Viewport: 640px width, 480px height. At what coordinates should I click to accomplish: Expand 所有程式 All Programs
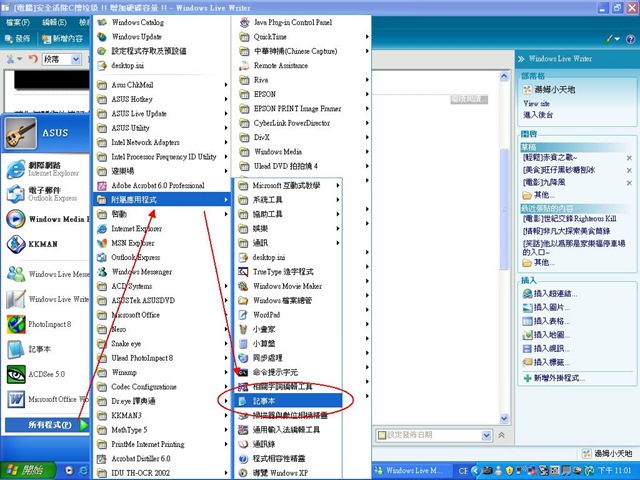point(47,425)
